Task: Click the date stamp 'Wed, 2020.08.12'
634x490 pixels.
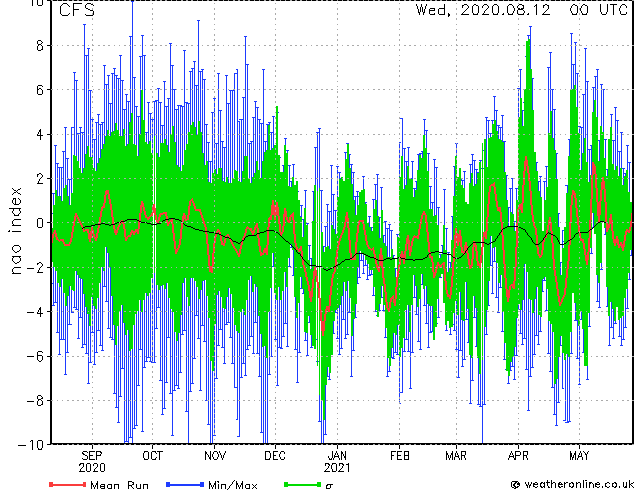Action: point(483,10)
